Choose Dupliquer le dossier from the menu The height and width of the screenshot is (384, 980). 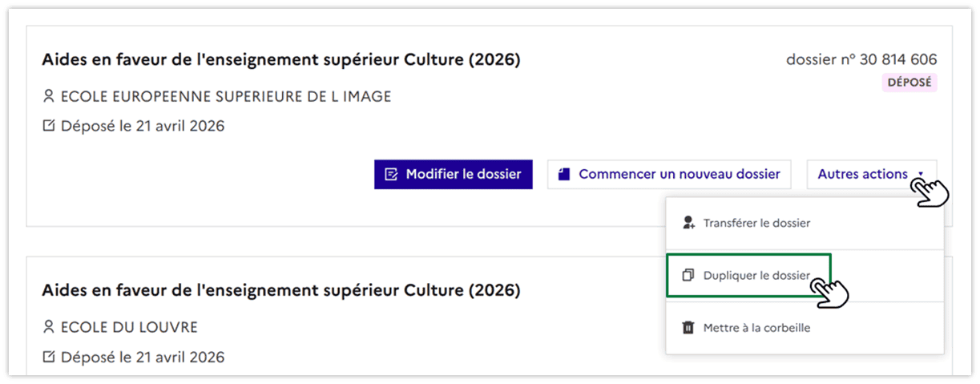click(756, 276)
